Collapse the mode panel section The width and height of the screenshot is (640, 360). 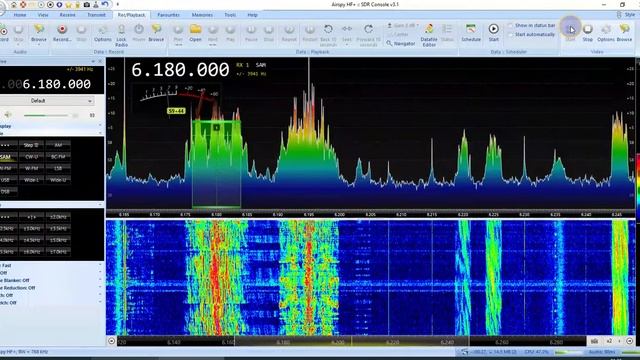[100, 133]
